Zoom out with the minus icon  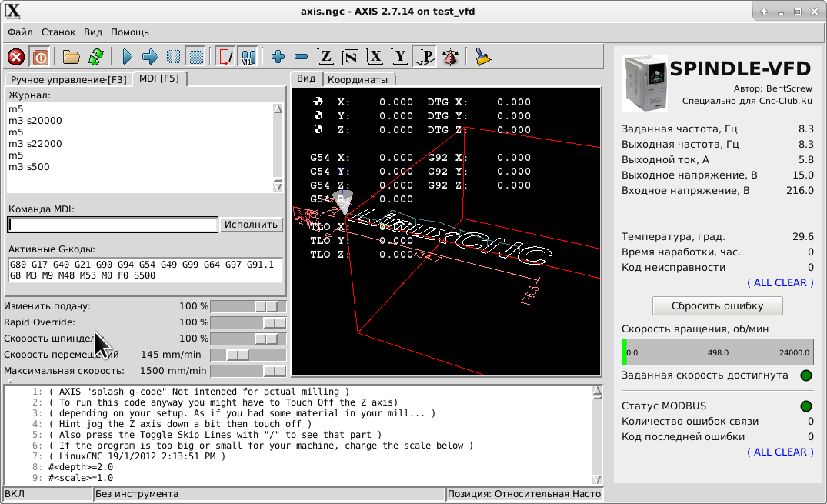pyautogui.click(x=302, y=57)
